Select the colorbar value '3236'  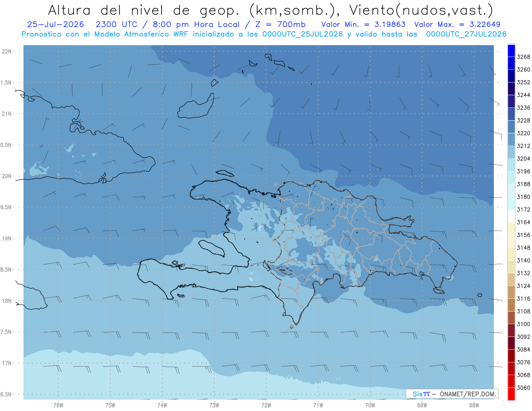tap(523, 108)
